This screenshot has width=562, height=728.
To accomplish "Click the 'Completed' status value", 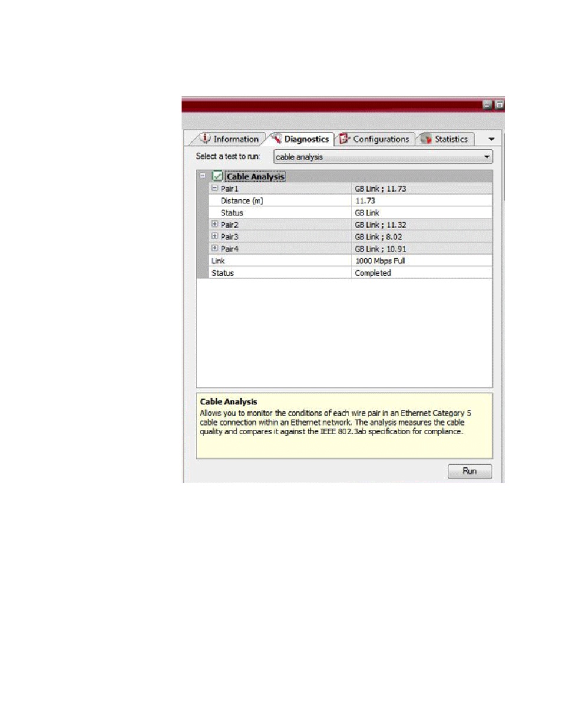I will pos(373,273).
